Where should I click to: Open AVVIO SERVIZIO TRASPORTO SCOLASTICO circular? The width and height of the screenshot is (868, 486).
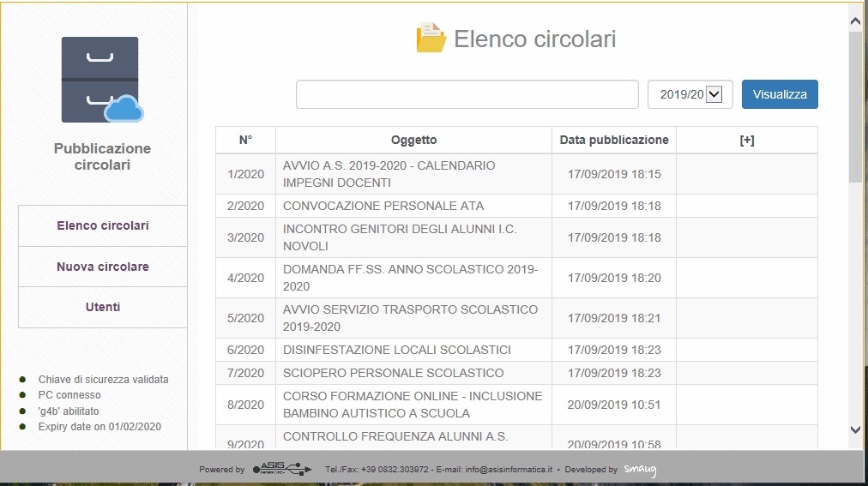point(410,319)
